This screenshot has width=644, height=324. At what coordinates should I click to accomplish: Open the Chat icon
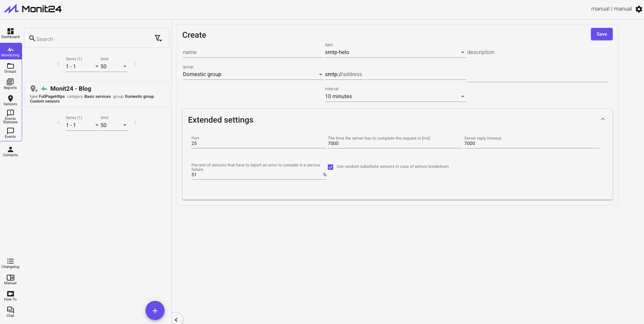(x=11, y=310)
